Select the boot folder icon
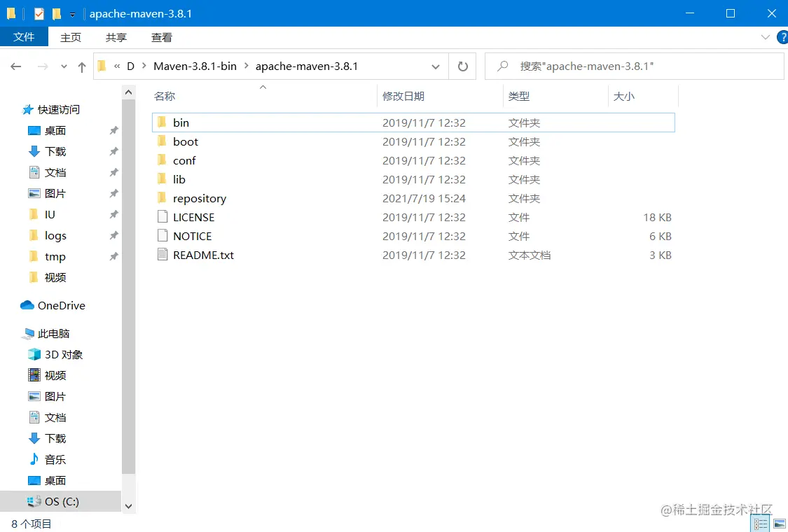The height and width of the screenshot is (532, 788). pyautogui.click(x=162, y=141)
